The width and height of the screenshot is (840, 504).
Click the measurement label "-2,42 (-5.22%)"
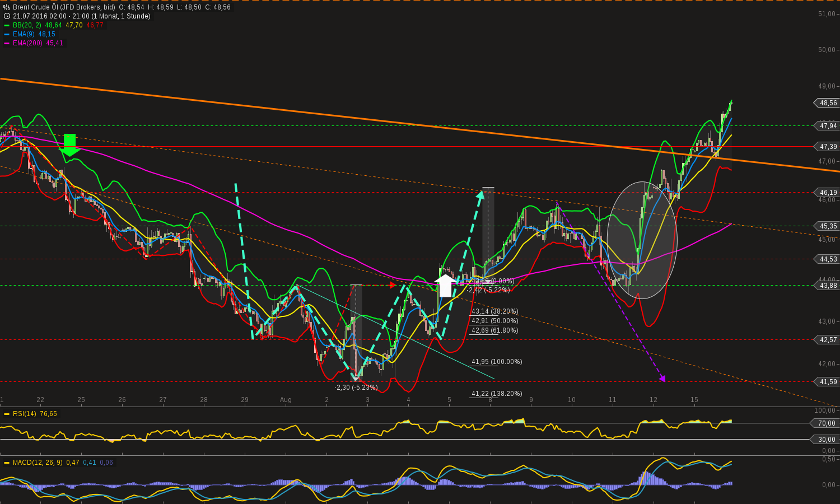[489, 290]
